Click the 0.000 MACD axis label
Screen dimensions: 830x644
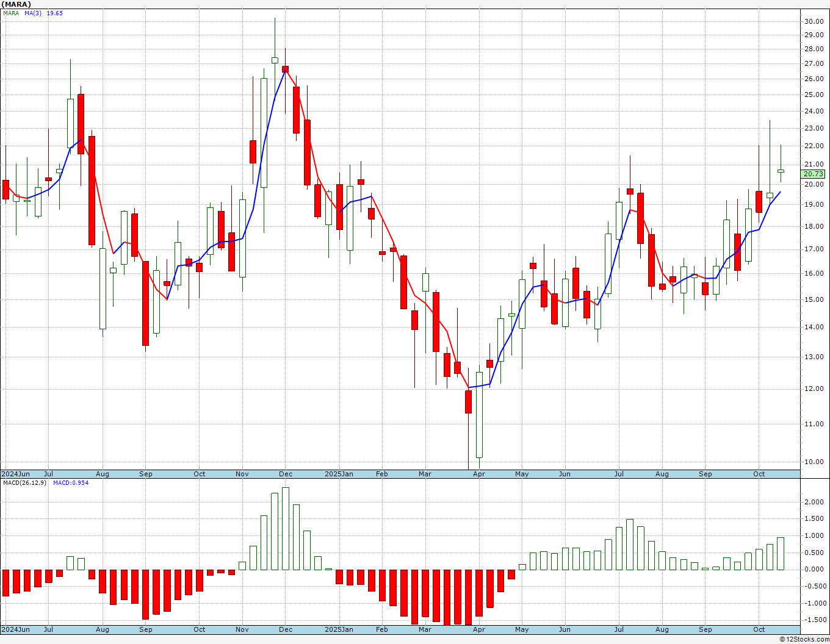click(x=814, y=570)
